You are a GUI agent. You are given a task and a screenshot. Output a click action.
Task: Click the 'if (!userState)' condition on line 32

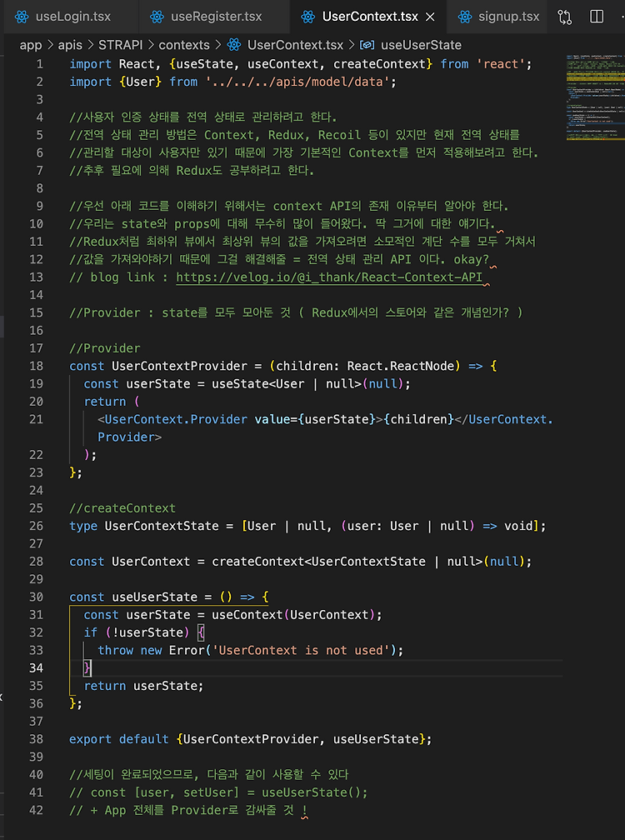[137, 632]
